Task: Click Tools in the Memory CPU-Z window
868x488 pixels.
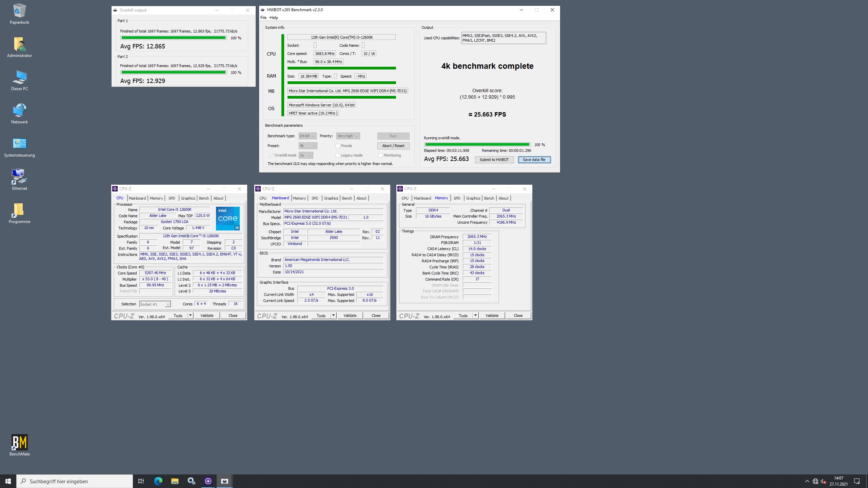Action: point(463,316)
